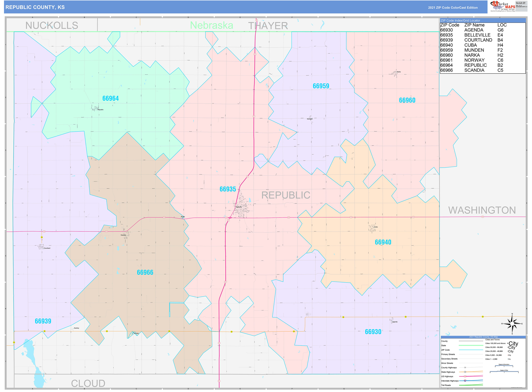Select the State Highways marker icon in legend

(x=465, y=372)
